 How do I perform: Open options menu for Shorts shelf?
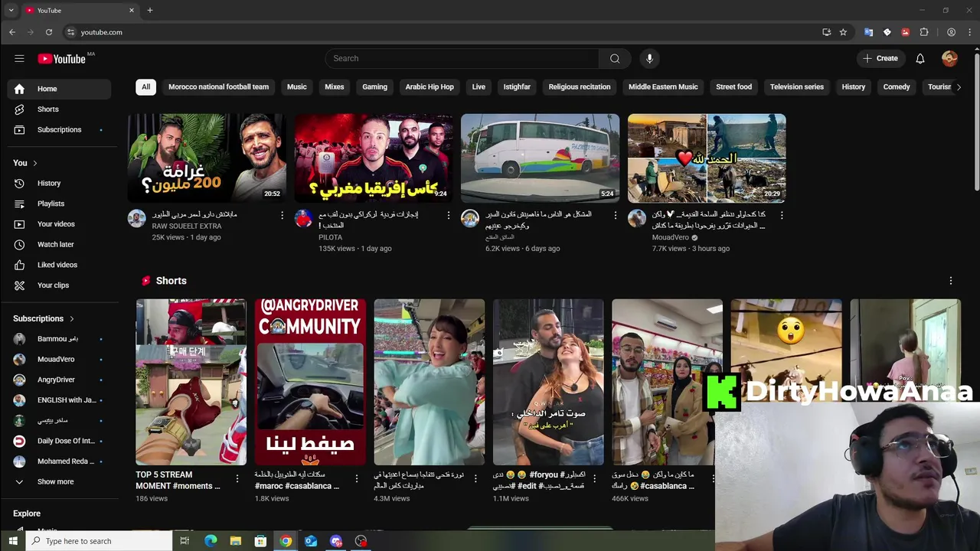pyautogui.click(x=950, y=281)
